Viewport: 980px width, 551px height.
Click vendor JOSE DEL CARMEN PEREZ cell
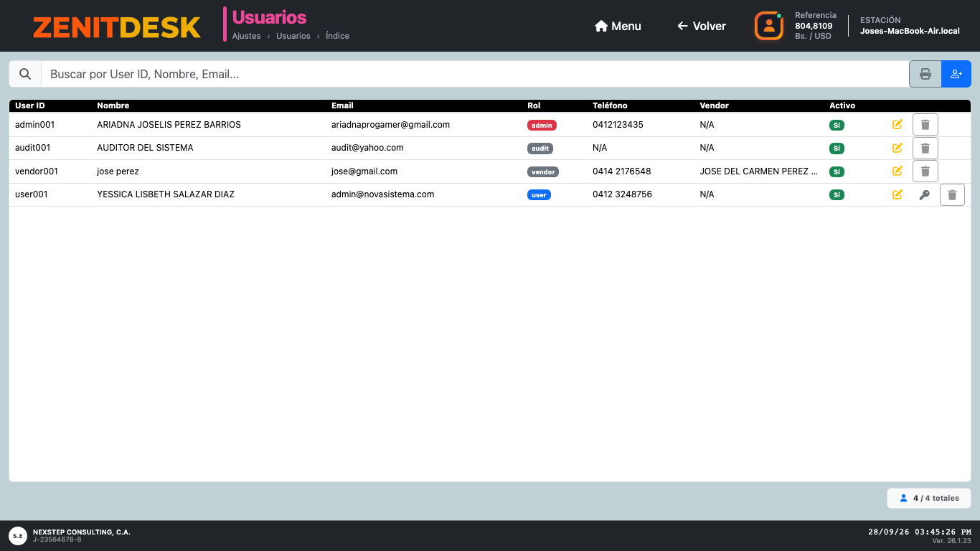[759, 171]
